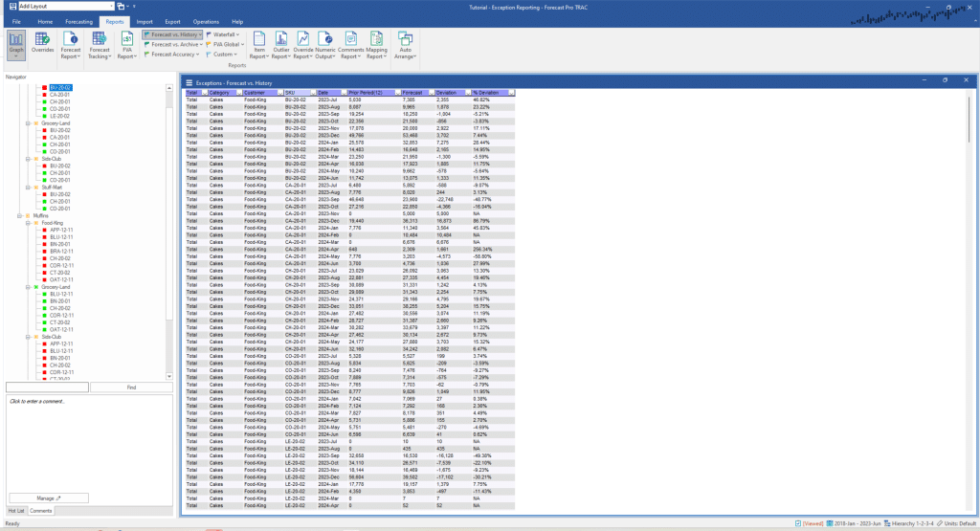Click the Units: Default status bar entry
Screen dimensions: 980x531
956,523
